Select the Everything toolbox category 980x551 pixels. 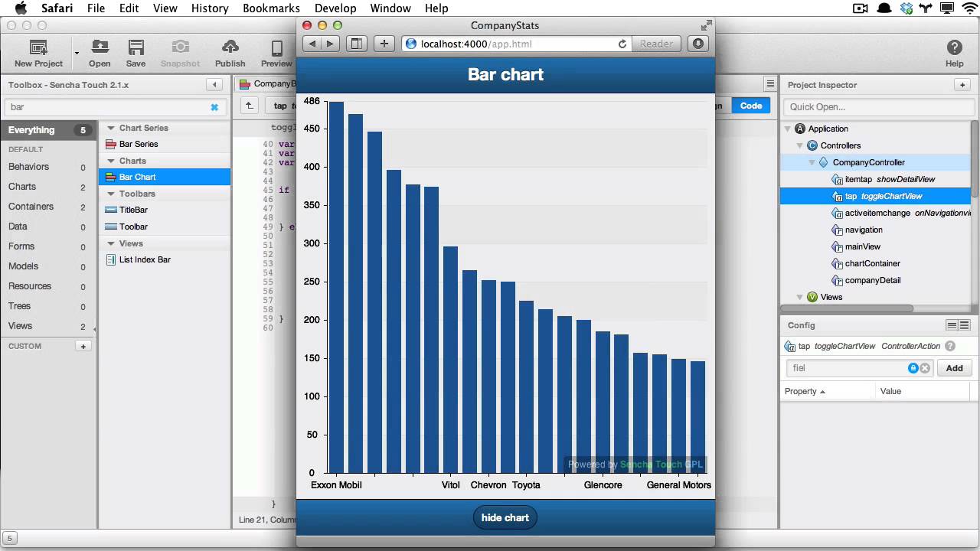49,130
